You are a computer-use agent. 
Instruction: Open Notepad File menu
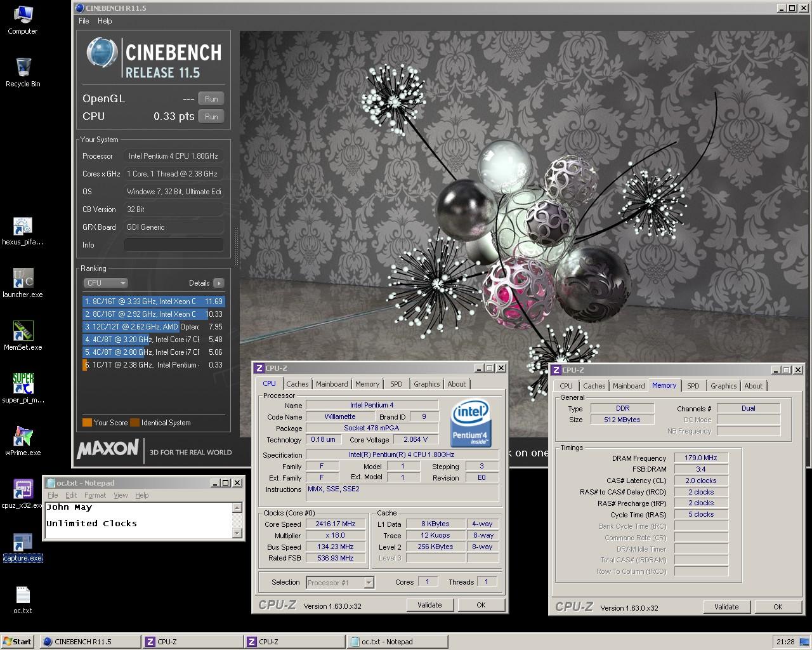53,495
